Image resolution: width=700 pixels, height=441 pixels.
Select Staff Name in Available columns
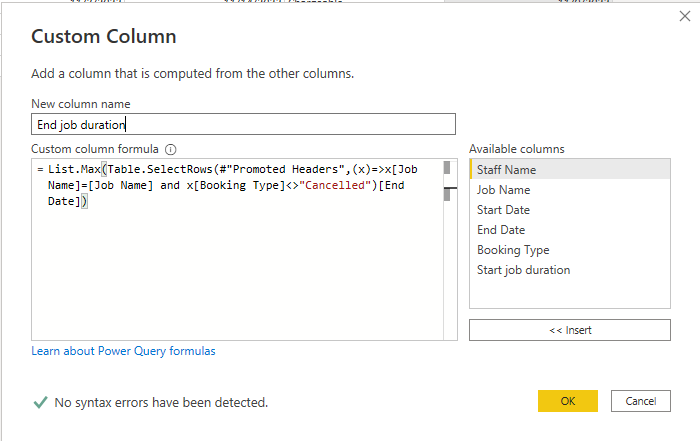point(570,170)
